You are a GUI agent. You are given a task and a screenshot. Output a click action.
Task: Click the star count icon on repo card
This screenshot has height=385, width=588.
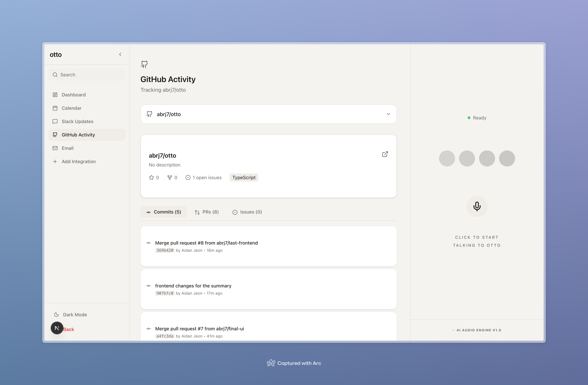(x=151, y=177)
